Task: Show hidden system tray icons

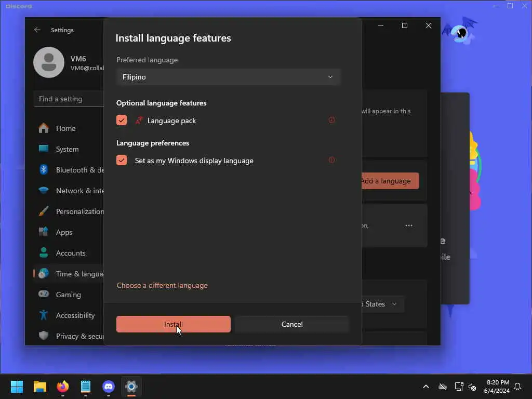Action: click(426, 387)
